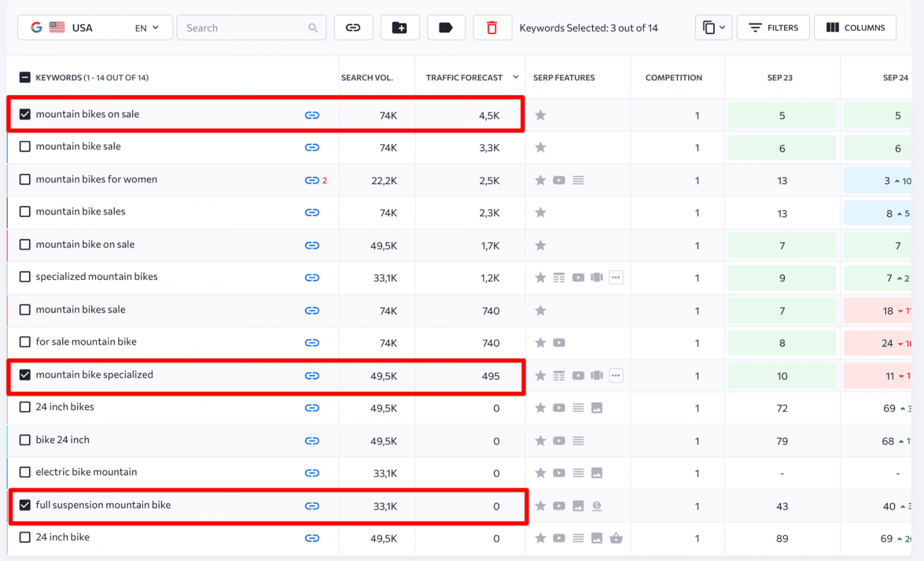924x561 pixels.
Task: Click the ellipsis SERP features icon for "specialized mountain bikes"
Action: click(x=615, y=277)
